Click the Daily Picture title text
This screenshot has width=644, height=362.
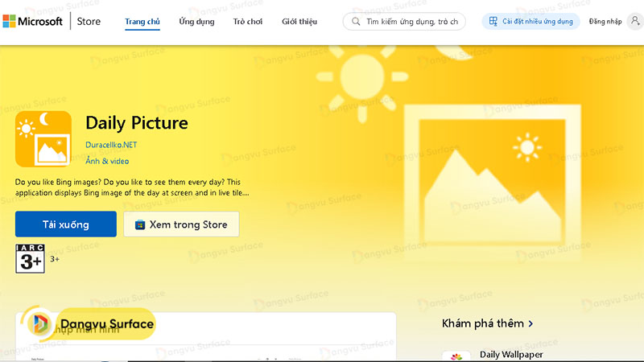coord(137,123)
